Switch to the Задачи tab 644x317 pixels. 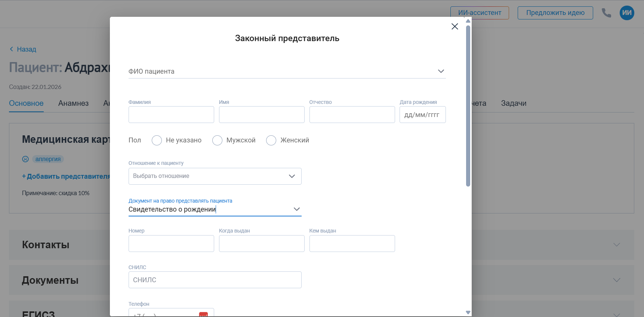coord(514,103)
